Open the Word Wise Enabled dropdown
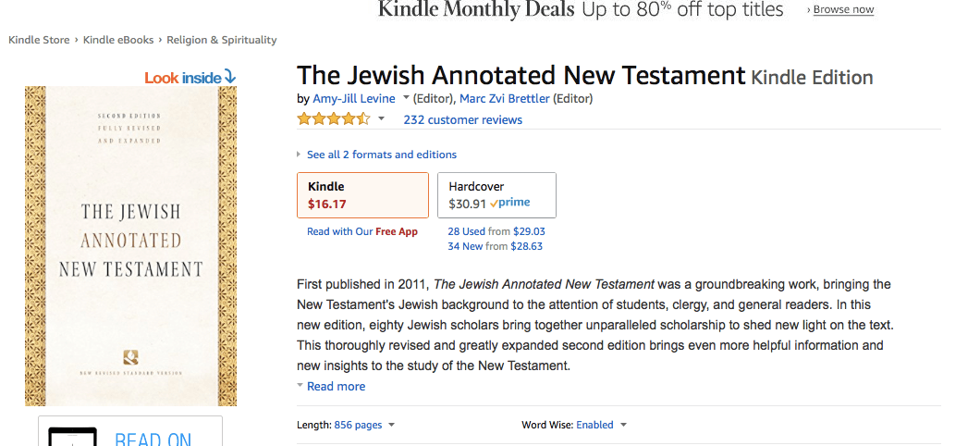Image resolution: width=980 pixels, height=446 pixels. point(623,425)
